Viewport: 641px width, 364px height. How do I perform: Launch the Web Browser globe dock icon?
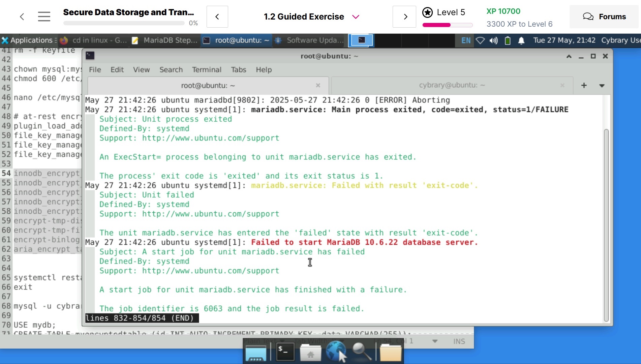(x=336, y=351)
